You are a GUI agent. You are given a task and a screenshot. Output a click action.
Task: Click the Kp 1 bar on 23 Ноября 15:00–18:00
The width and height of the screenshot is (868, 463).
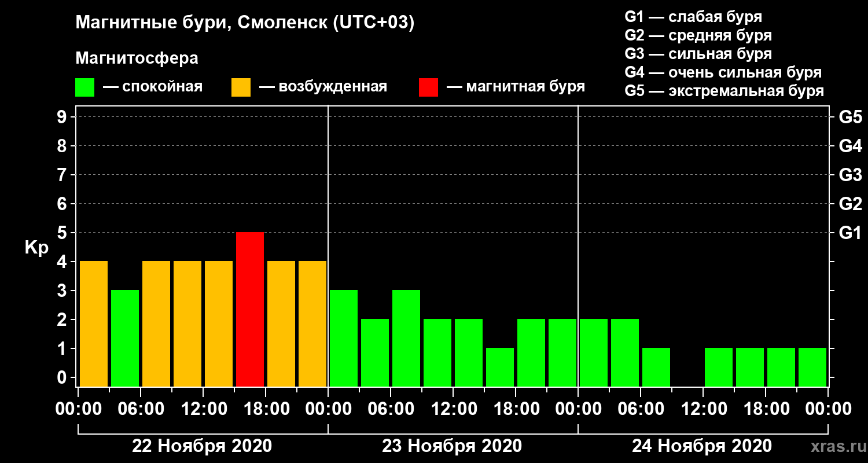click(x=500, y=368)
